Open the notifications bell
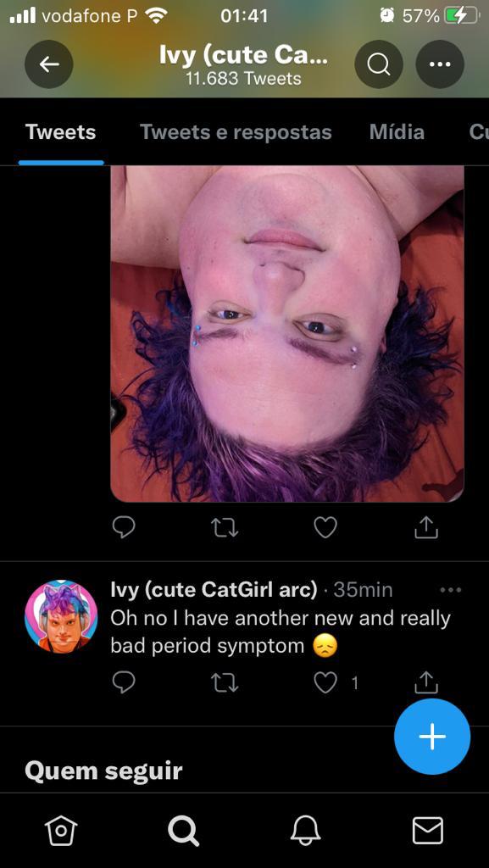The width and height of the screenshot is (489, 868). pyautogui.click(x=305, y=831)
